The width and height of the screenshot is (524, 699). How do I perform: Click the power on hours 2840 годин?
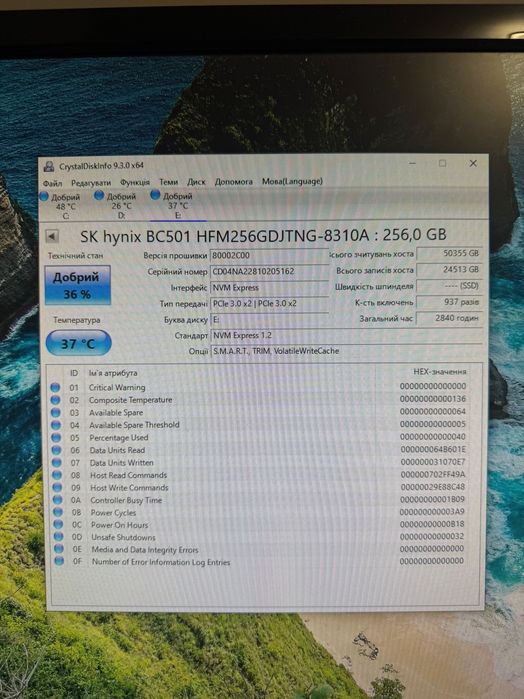(449, 318)
